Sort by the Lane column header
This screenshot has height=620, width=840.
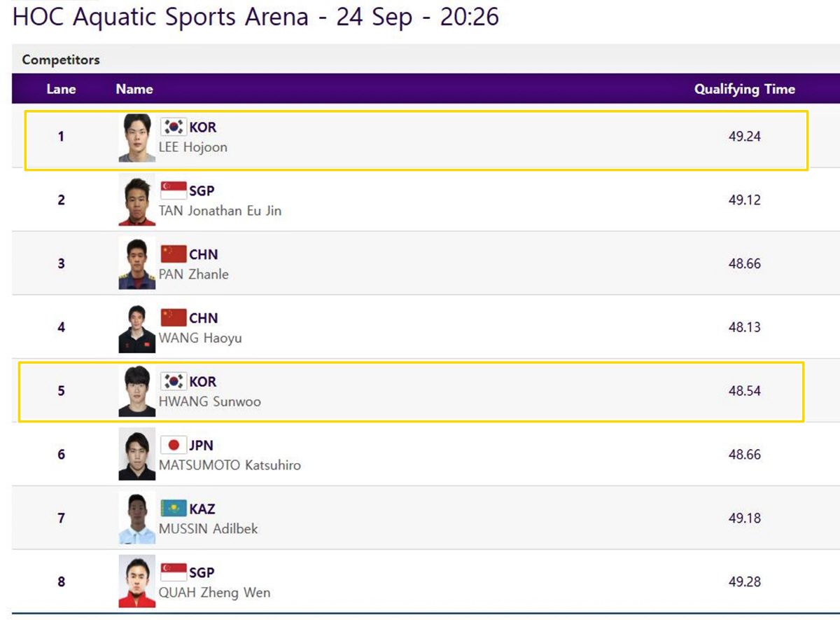pyautogui.click(x=62, y=89)
